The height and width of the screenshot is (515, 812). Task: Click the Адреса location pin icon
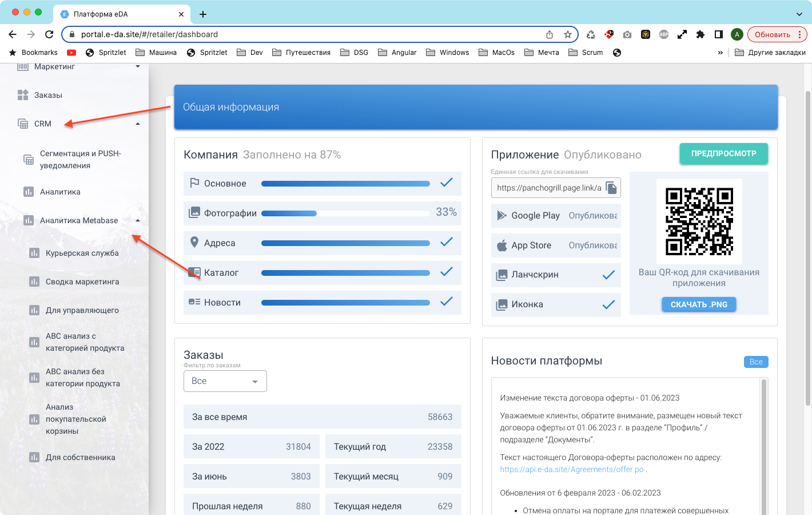[194, 243]
